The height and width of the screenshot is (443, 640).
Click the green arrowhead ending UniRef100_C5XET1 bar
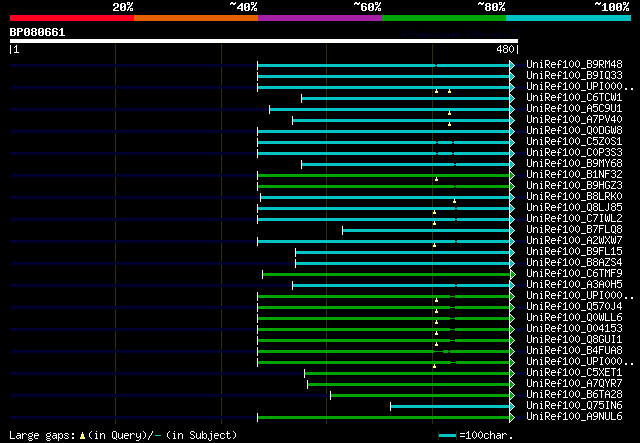pyautogui.click(x=512, y=374)
